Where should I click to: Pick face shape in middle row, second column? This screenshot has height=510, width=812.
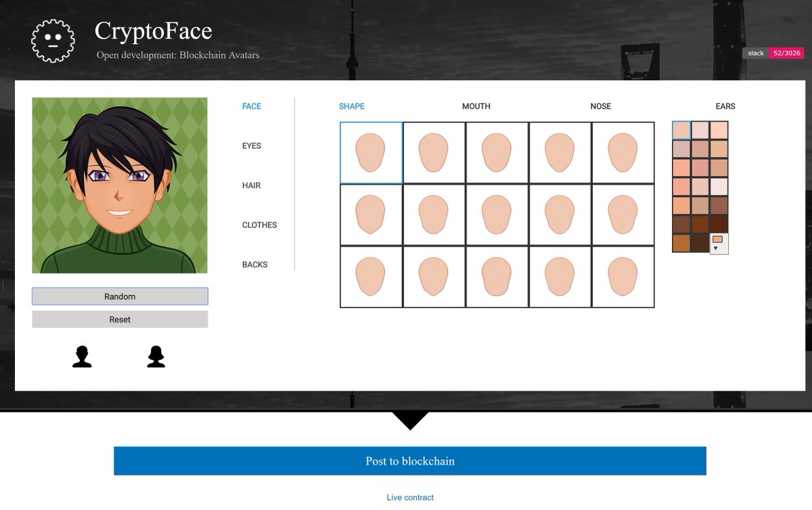coord(434,215)
